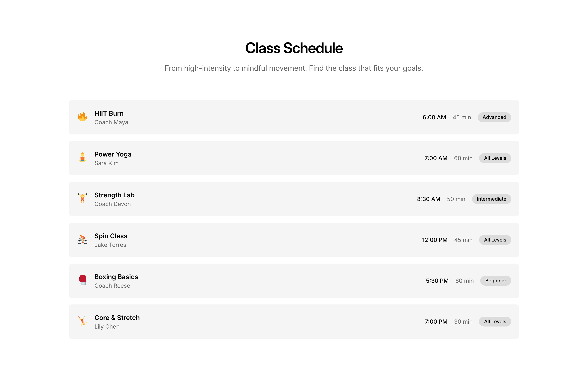Click the All Levels badge for Spin Class

495,240
